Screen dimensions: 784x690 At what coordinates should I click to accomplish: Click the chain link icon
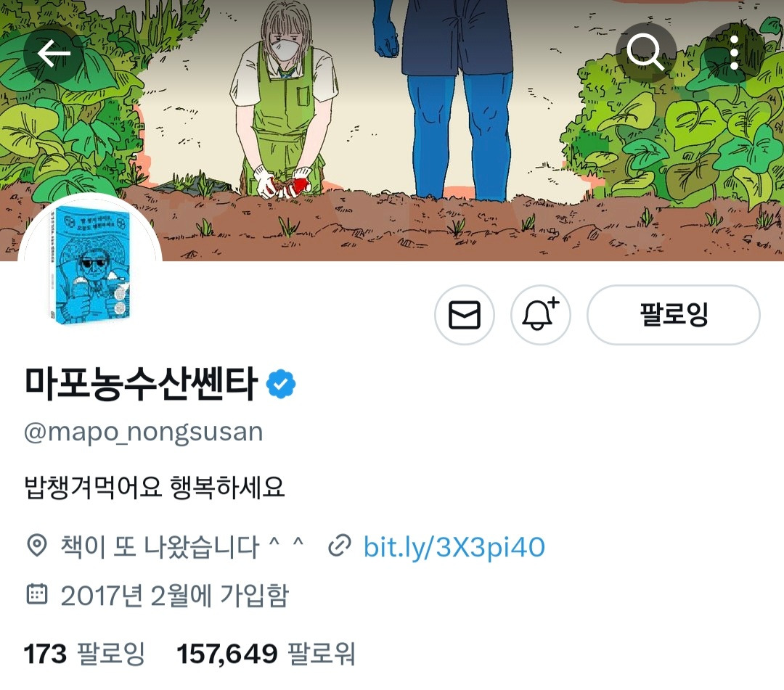coord(340,546)
